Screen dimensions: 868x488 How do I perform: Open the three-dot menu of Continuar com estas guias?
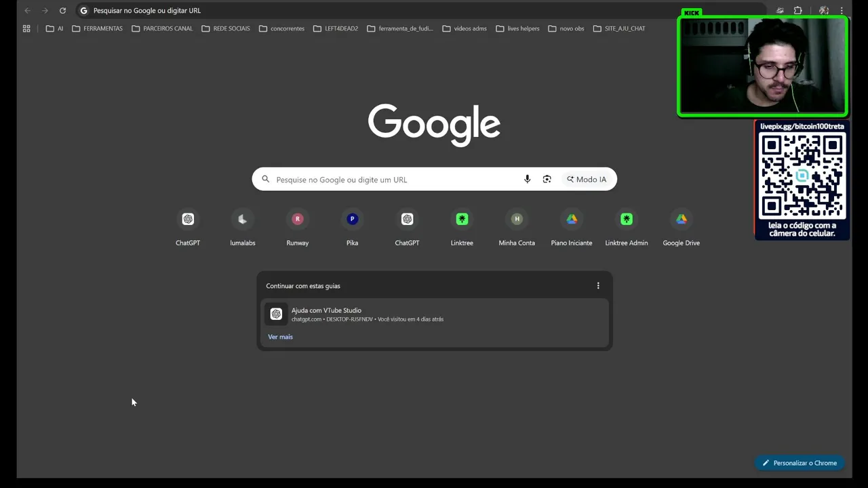coord(598,286)
